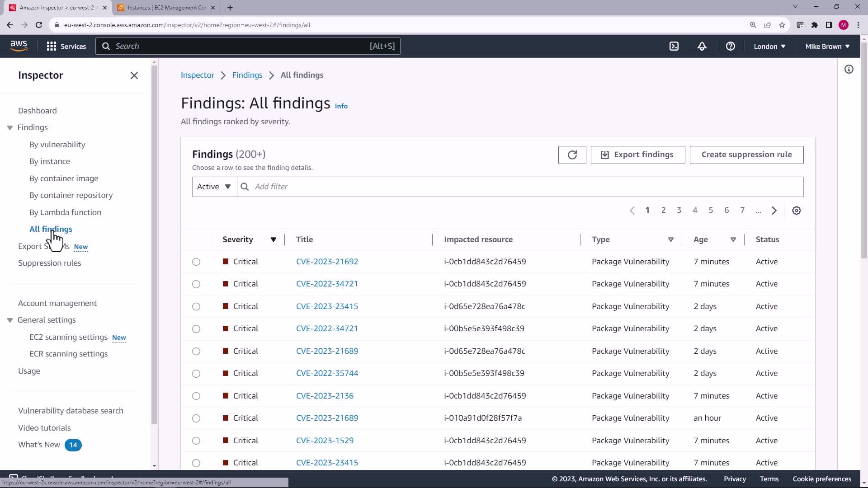Open the Active status filter dropdown
The image size is (868, 488).
pyautogui.click(x=214, y=187)
